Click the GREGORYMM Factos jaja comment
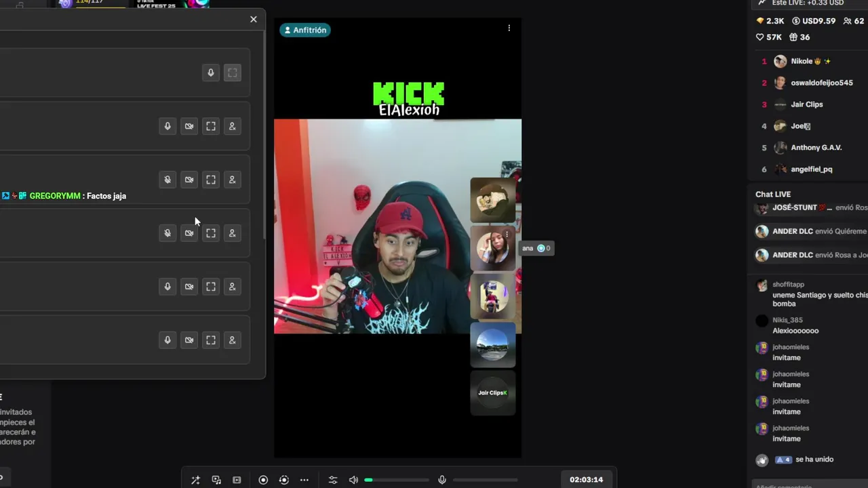Viewport: 868px width, 488px height. pos(64,196)
